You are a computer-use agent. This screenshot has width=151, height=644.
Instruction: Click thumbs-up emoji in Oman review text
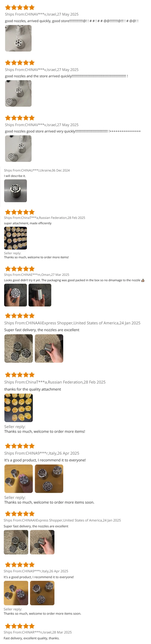[143, 280]
